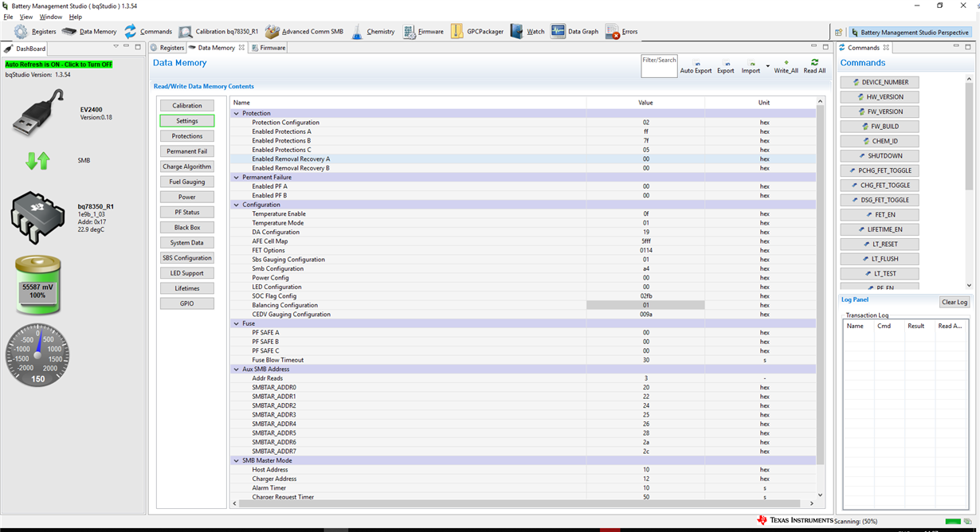This screenshot has height=532, width=980.
Task: Collapse the Protection group
Action: click(236, 113)
